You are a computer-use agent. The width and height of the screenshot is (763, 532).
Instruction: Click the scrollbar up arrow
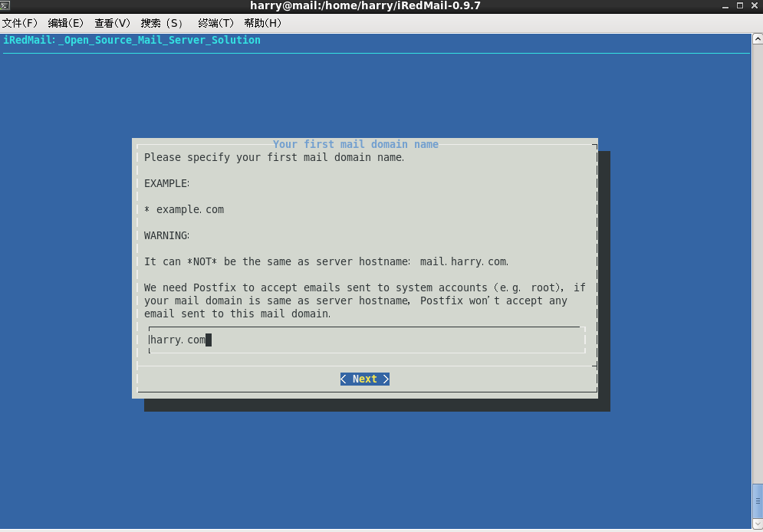[x=757, y=39]
